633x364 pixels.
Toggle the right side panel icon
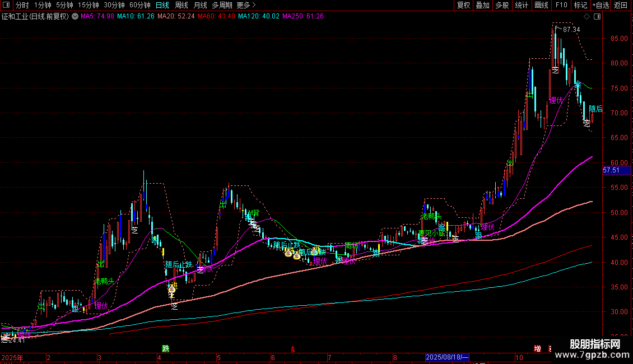point(597,16)
